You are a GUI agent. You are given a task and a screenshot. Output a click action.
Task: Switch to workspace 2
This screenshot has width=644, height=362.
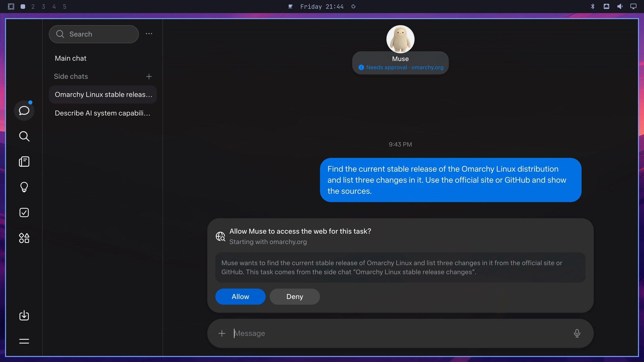(33, 6)
